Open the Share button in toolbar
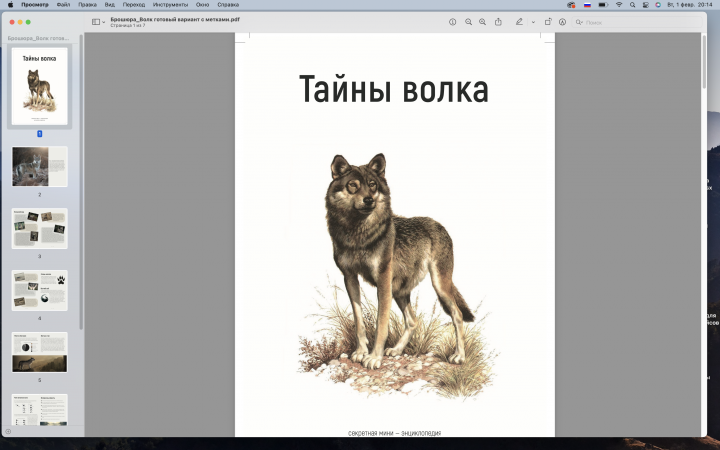Viewport: 720px width, 450px height. point(498,22)
